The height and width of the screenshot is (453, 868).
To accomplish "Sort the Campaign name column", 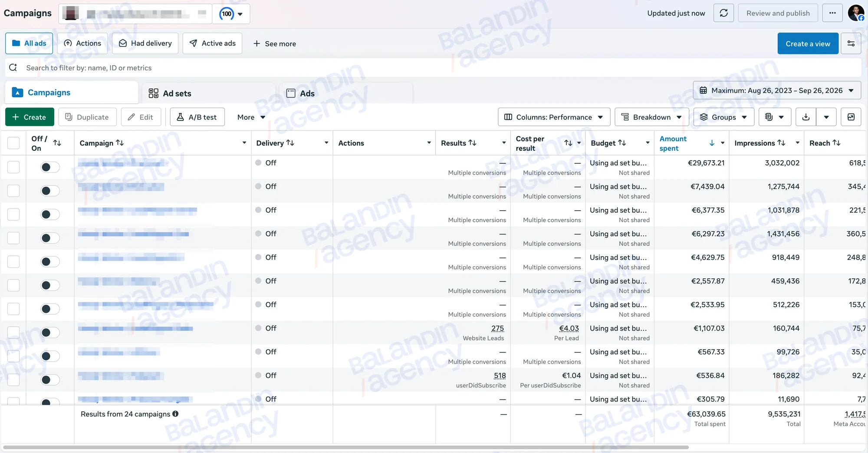I will pyautogui.click(x=120, y=143).
